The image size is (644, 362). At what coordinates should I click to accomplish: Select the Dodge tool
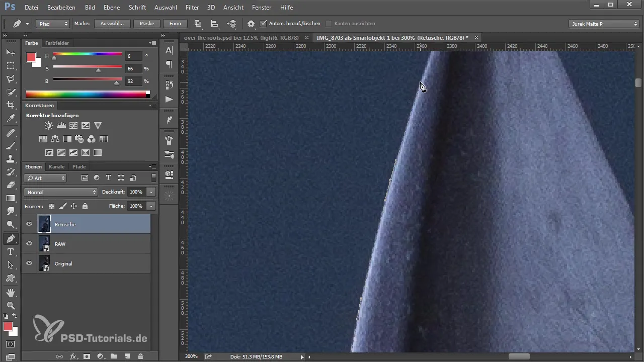click(11, 224)
